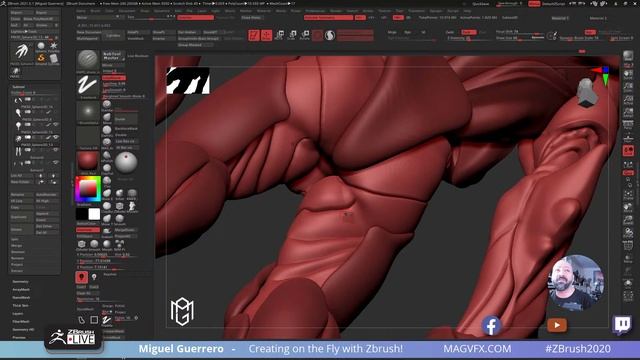
Task: Click the black-and-white alpha preview in canvas
Action: (x=188, y=80)
